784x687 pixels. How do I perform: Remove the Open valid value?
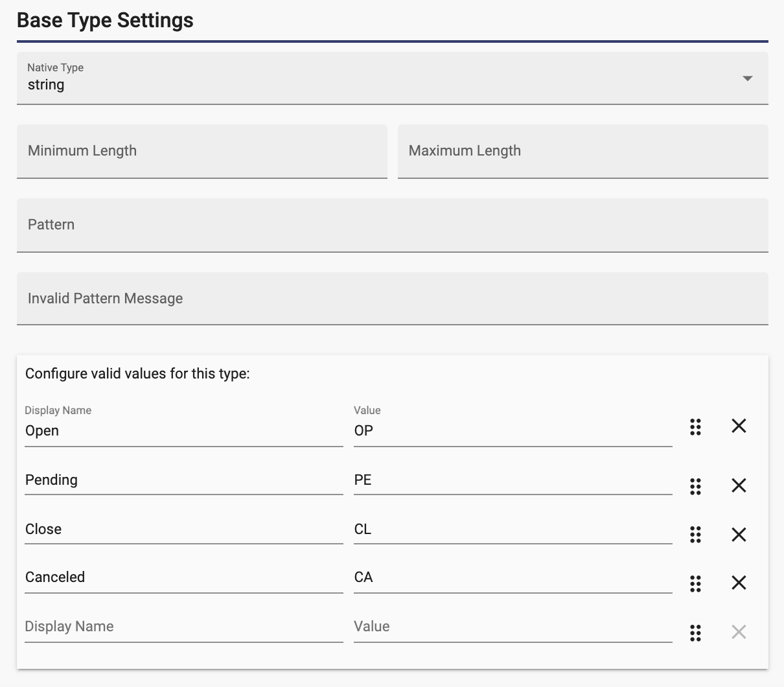pos(739,426)
